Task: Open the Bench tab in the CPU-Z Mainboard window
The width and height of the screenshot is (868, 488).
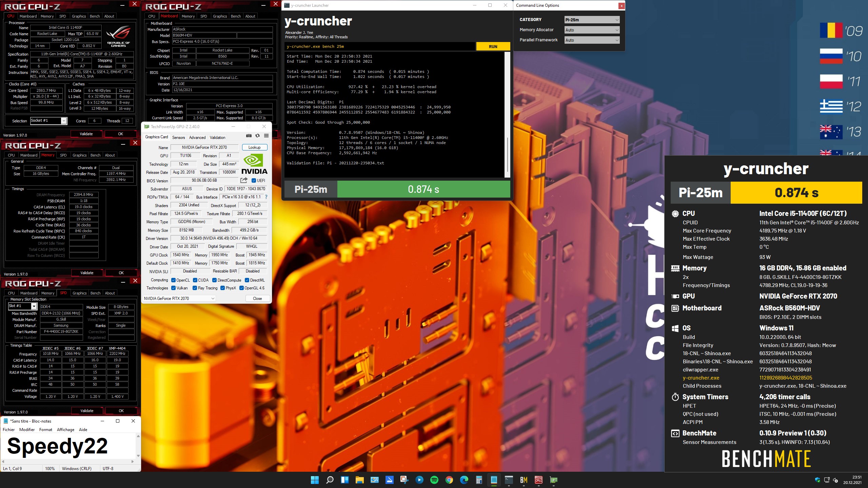Action: [236, 16]
